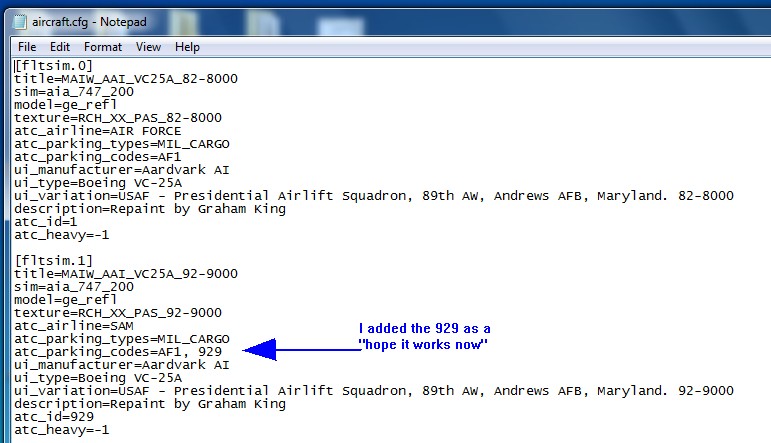Click the [fltsim.0] section header line

pos(54,65)
